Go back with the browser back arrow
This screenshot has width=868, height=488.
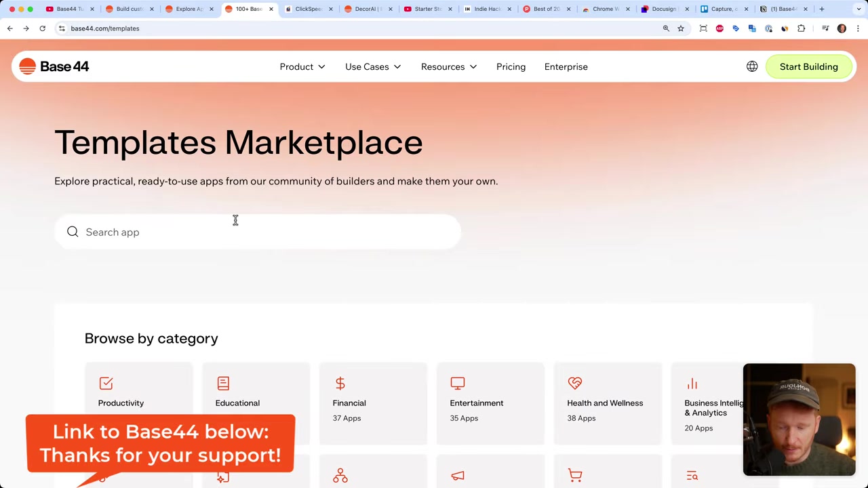click(x=10, y=28)
